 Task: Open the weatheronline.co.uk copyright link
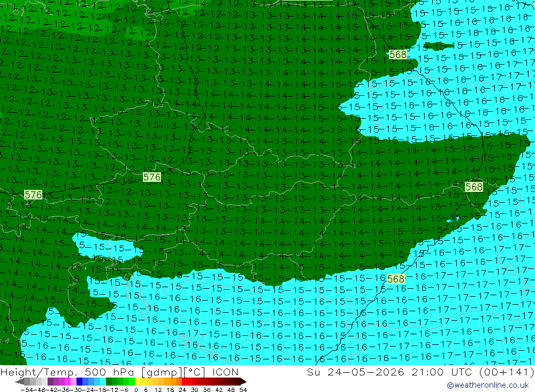pyautogui.click(x=488, y=385)
